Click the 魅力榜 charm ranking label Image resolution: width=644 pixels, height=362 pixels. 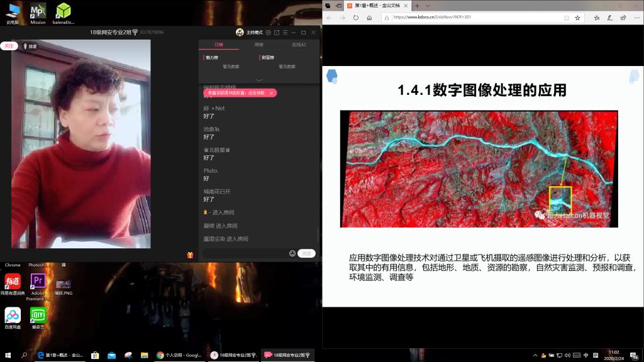tap(212, 57)
